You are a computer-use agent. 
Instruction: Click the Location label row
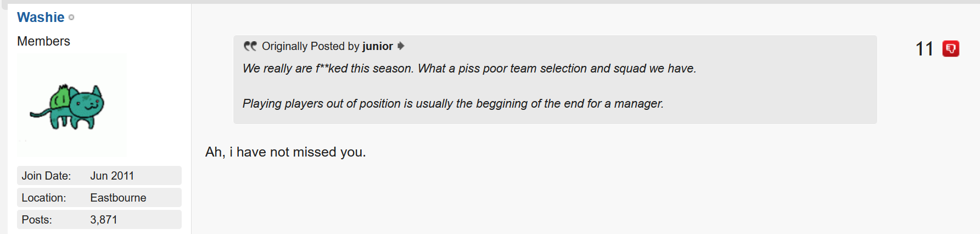click(99, 198)
